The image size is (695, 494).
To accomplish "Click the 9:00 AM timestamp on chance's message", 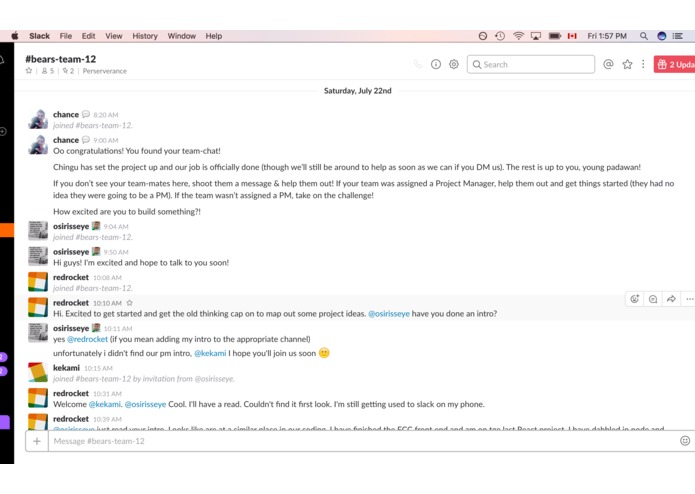I will point(106,140).
